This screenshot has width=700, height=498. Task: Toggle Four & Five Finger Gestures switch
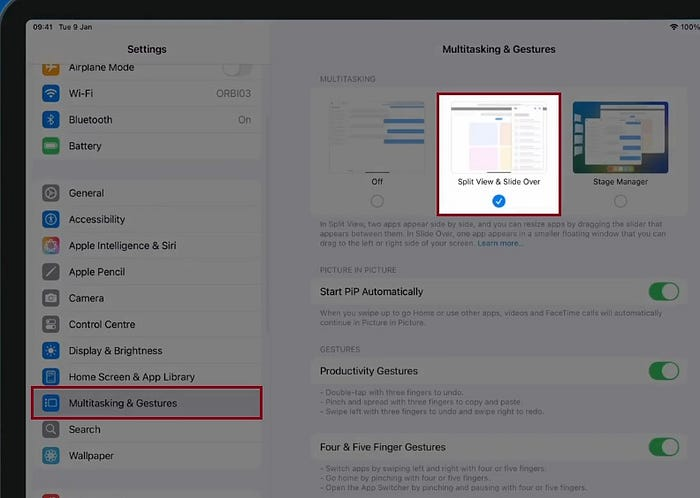pyautogui.click(x=664, y=447)
